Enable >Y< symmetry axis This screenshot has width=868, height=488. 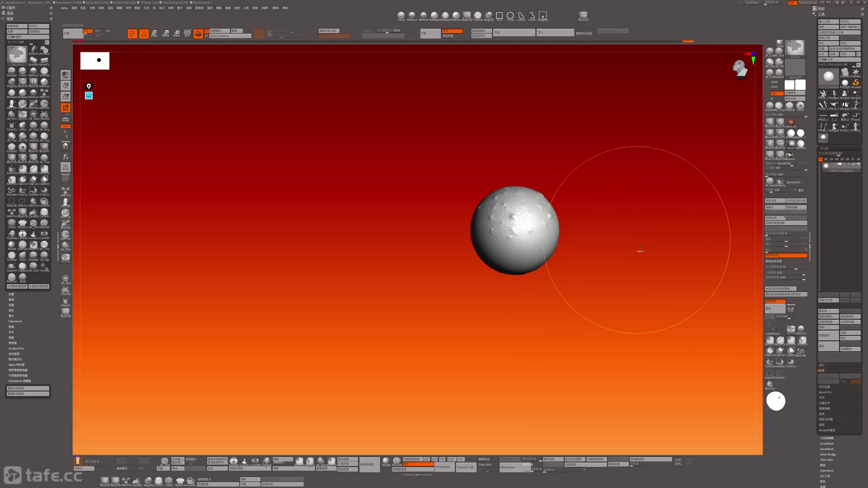(x=98, y=31)
